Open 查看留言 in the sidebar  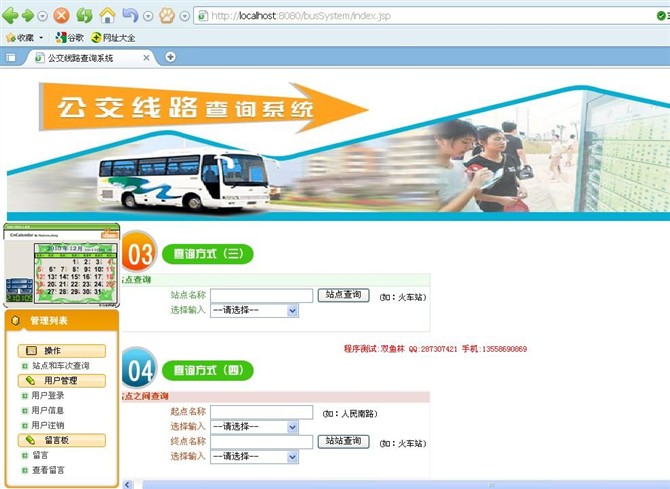pyautogui.click(x=47, y=470)
